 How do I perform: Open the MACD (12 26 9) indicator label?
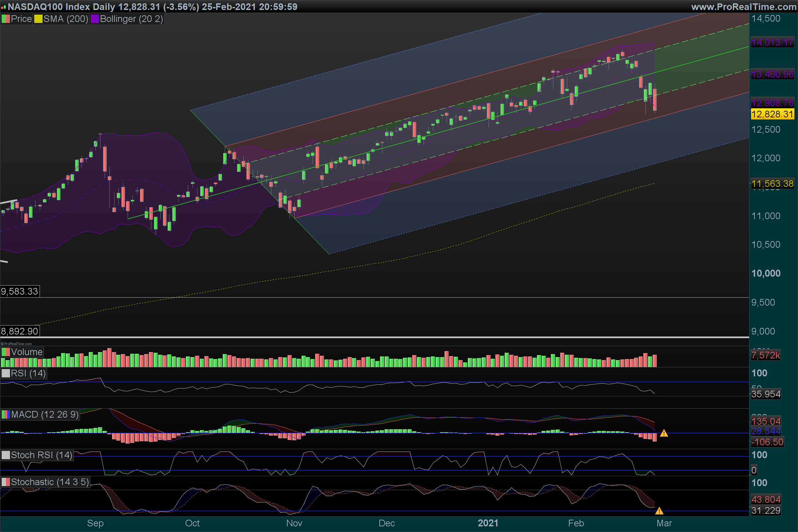click(45, 414)
